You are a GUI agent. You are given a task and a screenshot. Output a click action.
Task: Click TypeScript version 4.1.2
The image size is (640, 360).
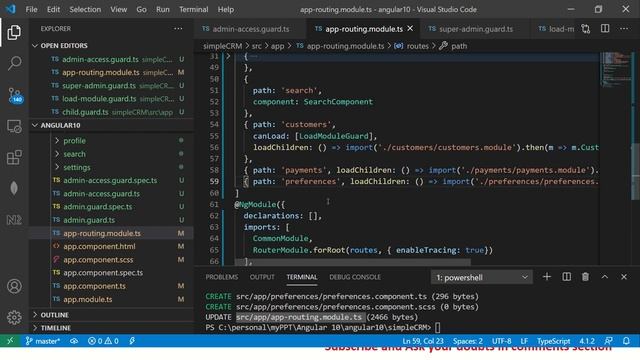[587, 341]
